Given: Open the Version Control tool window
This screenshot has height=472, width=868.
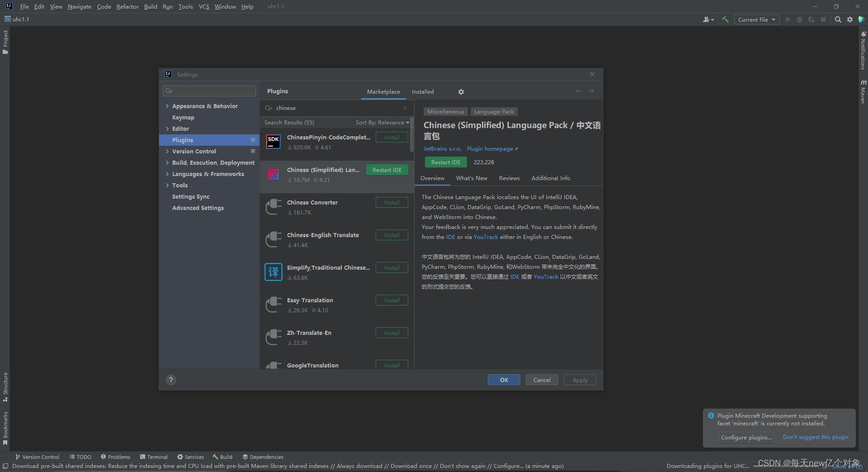Looking at the screenshot, I should click(37, 457).
